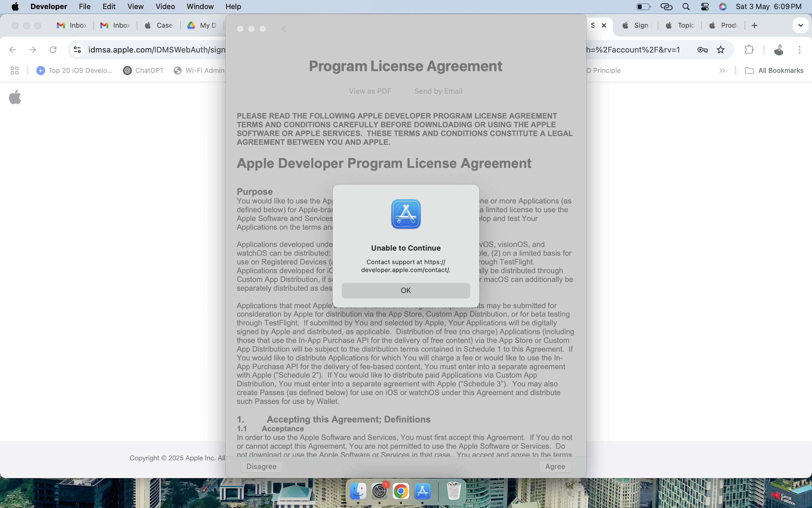Open the Chrome profile avatar
The image size is (812, 508).
(779, 50)
